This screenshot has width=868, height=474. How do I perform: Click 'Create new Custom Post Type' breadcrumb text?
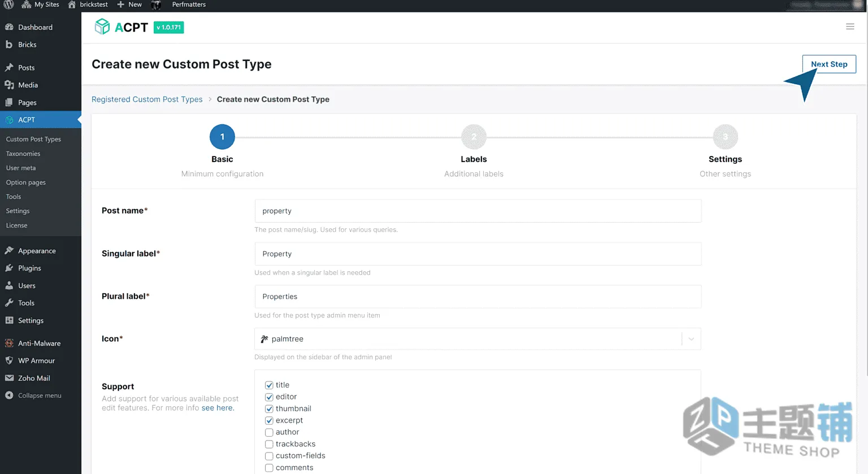point(273,99)
